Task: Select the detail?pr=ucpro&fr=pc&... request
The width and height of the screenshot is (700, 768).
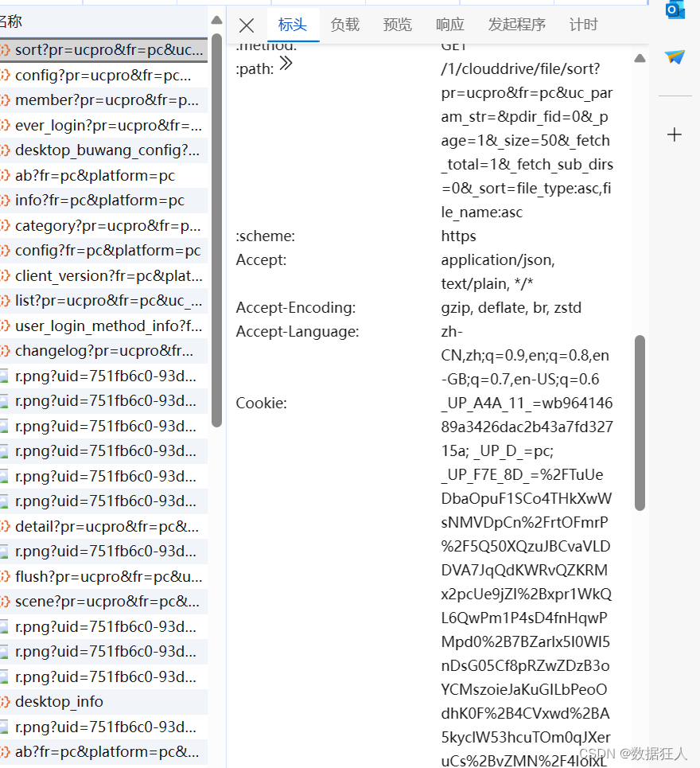Action: (x=103, y=527)
